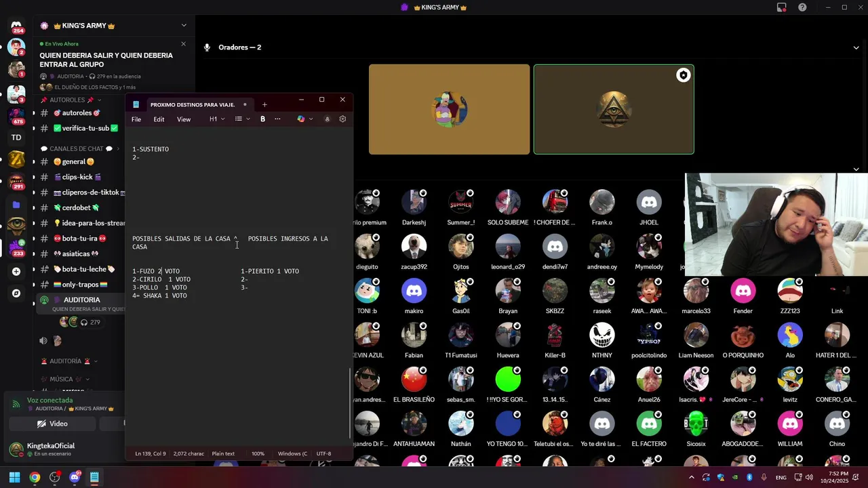The height and width of the screenshot is (488, 868).
Task: Open the autoroles channel
Action: coord(81,113)
